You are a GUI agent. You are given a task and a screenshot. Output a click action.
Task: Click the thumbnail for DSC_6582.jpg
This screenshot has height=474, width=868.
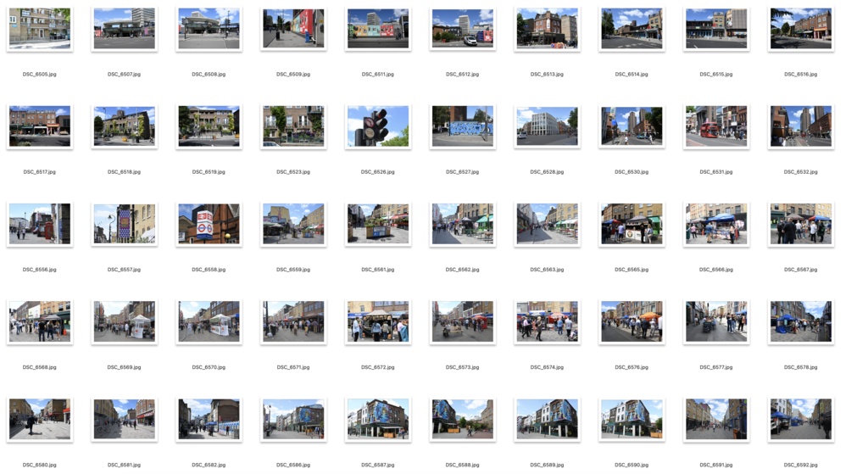[x=209, y=419]
